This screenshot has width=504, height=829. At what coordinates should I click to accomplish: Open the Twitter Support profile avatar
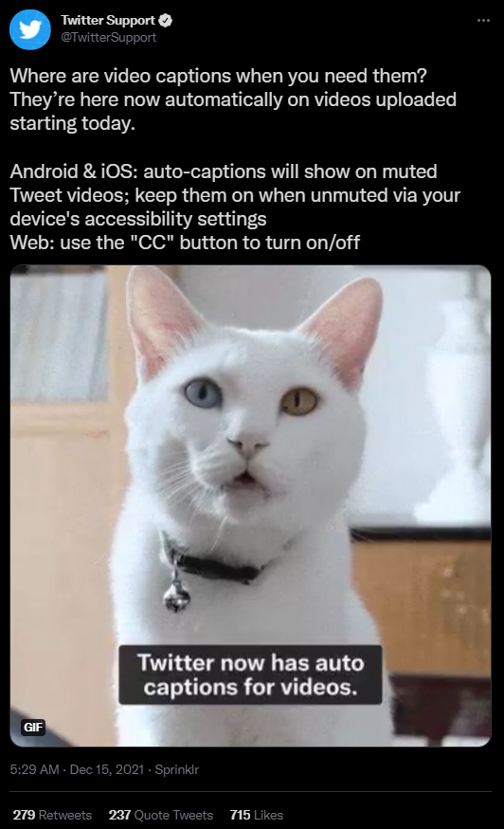[30, 29]
